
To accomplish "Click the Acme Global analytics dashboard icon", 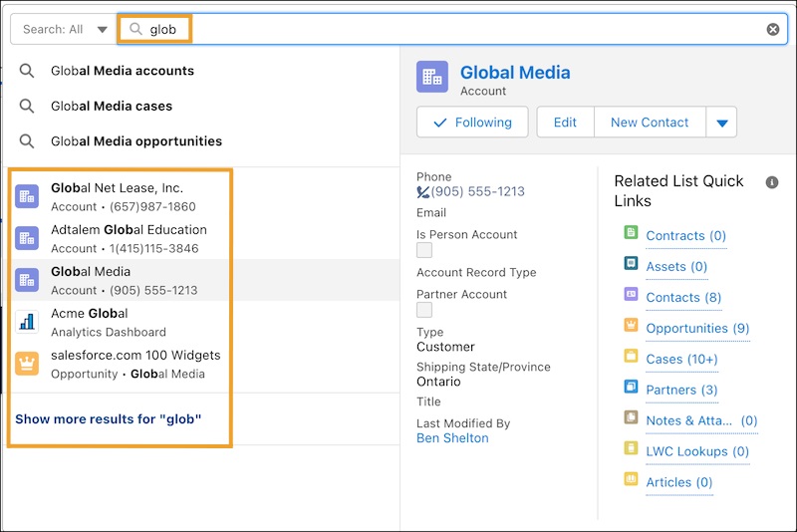I will point(27,322).
